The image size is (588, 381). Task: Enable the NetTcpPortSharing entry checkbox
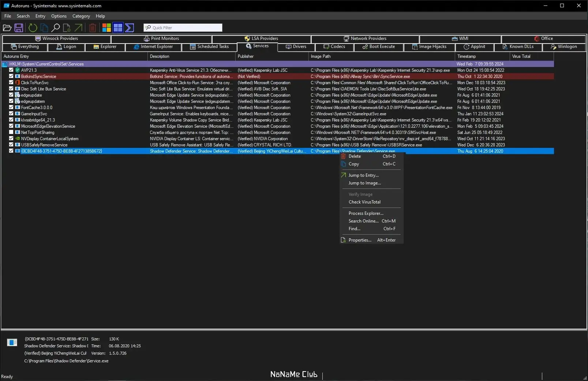[x=11, y=132]
